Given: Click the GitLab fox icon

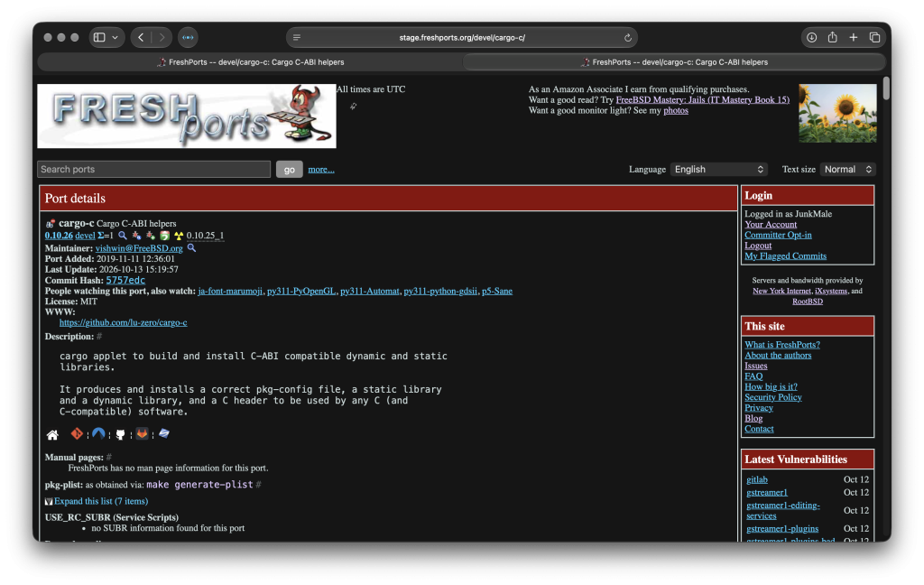Looking at the screenshot, I should click(x=142, y=434).
